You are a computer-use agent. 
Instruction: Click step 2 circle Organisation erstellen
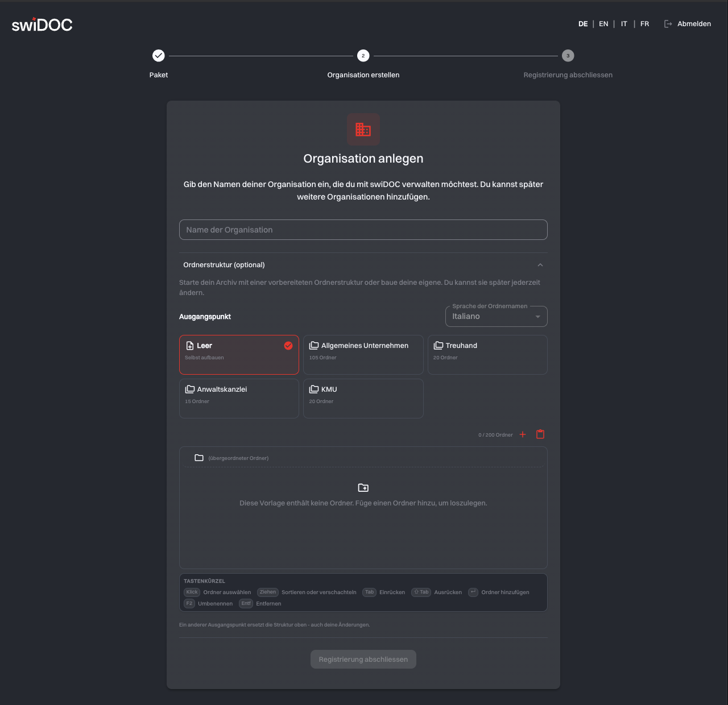363,56
